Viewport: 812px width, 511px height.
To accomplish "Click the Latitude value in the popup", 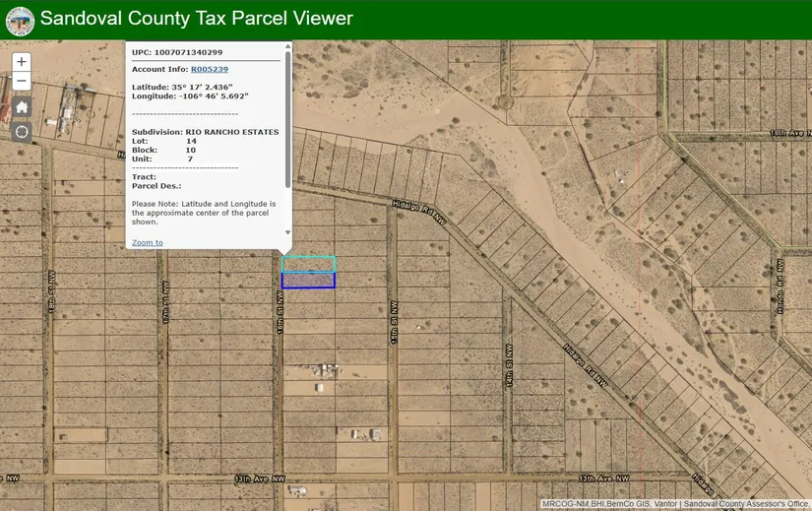I will (x=211, y=87).
